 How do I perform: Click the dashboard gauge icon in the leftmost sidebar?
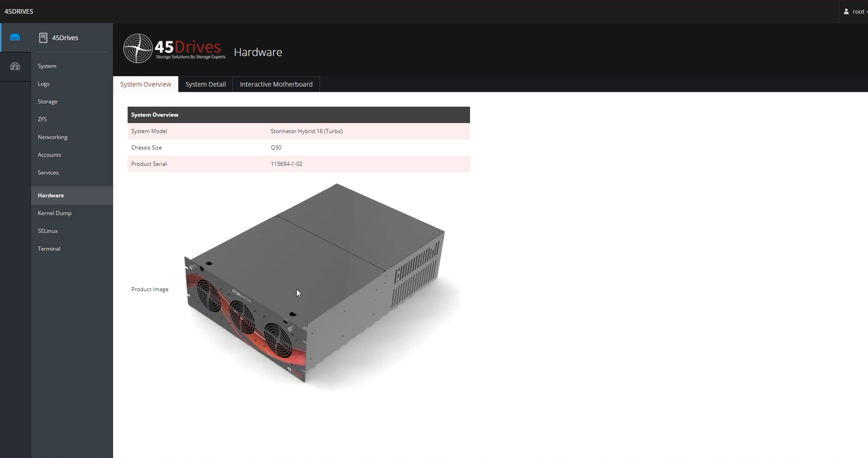[15, 66]
